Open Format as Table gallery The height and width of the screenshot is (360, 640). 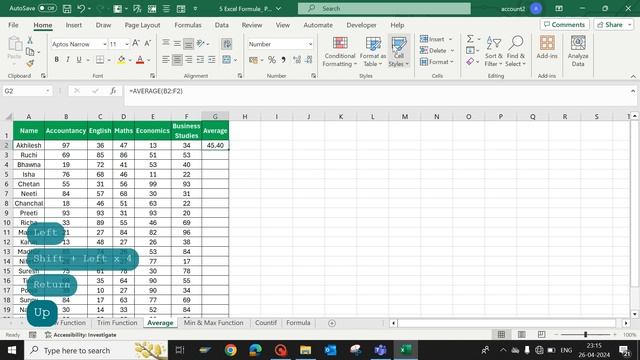click(373, 51)
